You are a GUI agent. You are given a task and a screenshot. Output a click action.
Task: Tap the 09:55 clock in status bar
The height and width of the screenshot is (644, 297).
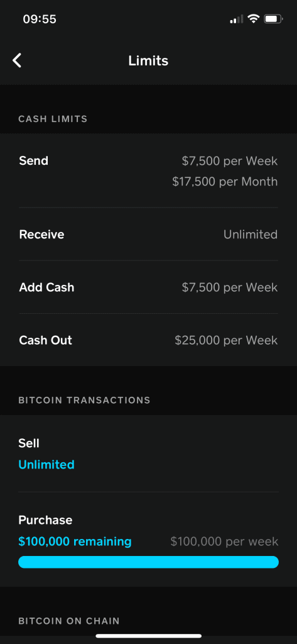tap(40, 19)
